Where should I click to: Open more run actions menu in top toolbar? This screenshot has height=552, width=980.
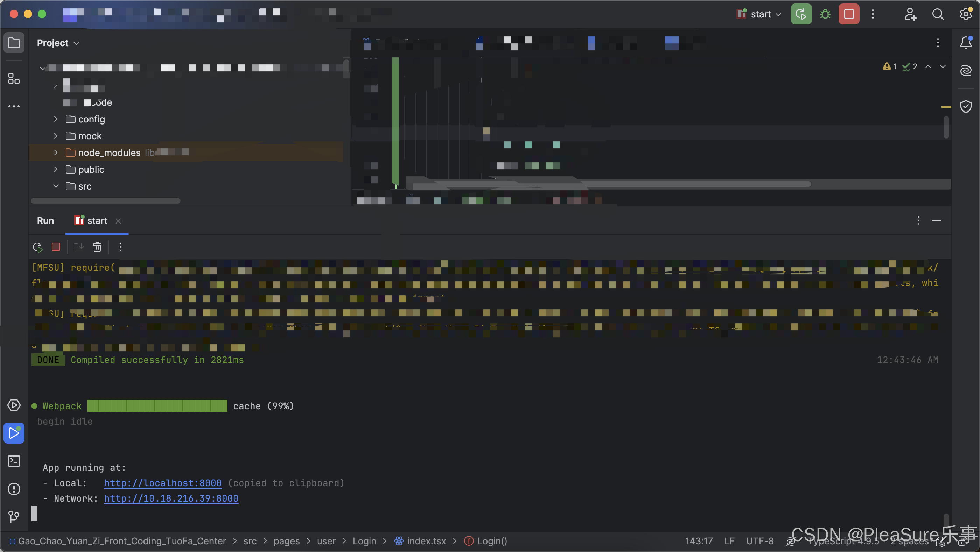pos(873,14)
